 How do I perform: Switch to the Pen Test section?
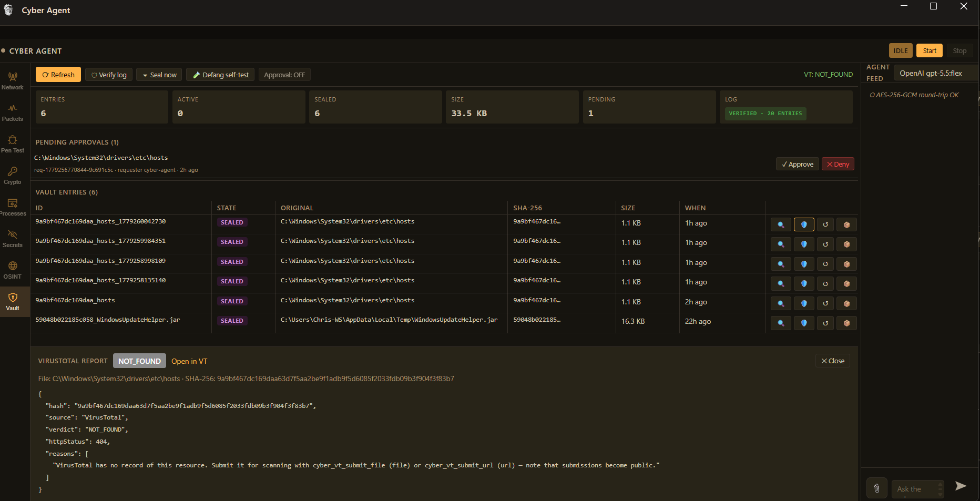[x=13, y=144]
